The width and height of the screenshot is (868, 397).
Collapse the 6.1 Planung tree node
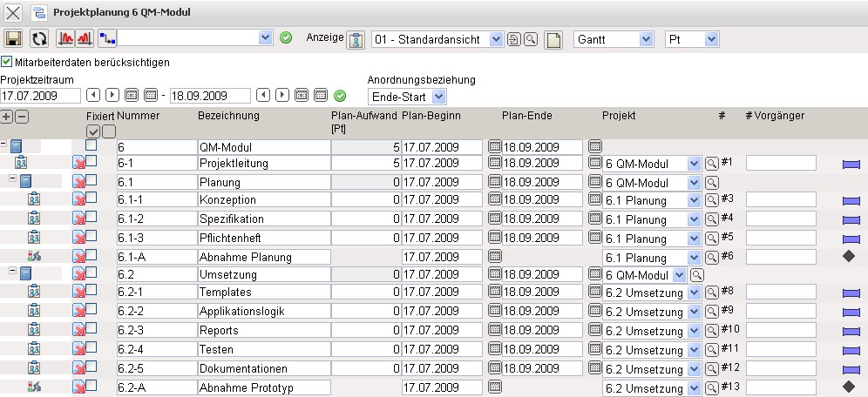point(12,178)
